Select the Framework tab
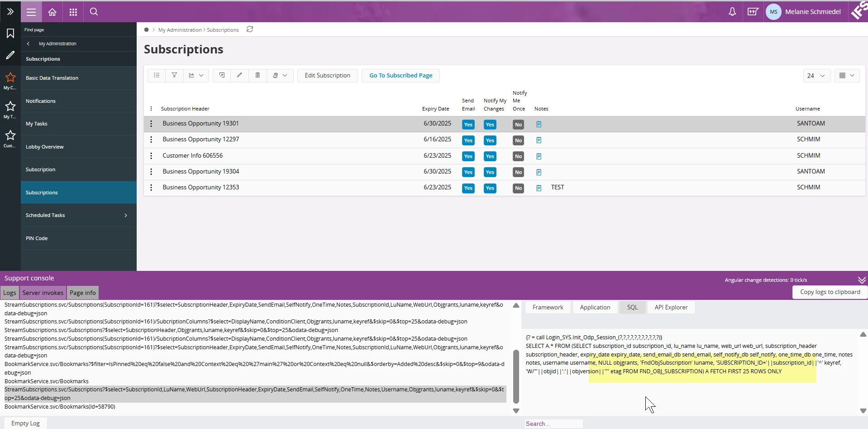 (x=548, y=307)
